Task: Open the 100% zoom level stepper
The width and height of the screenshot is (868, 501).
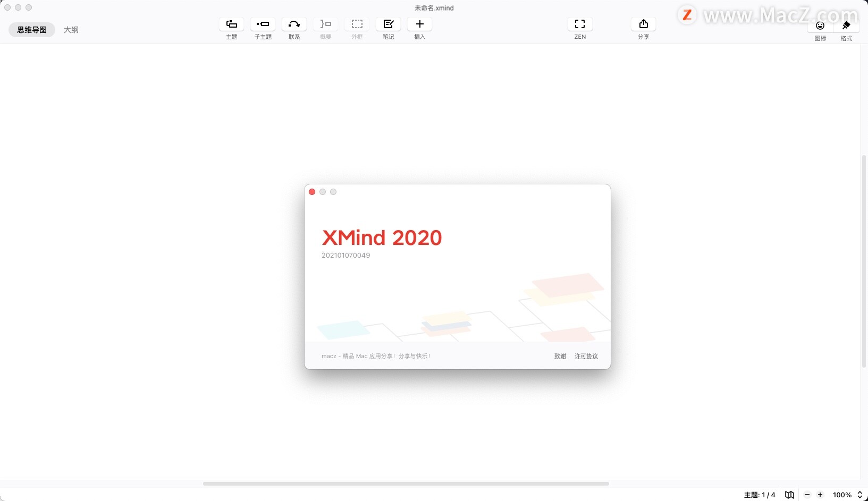Action: tap(859, 495)
